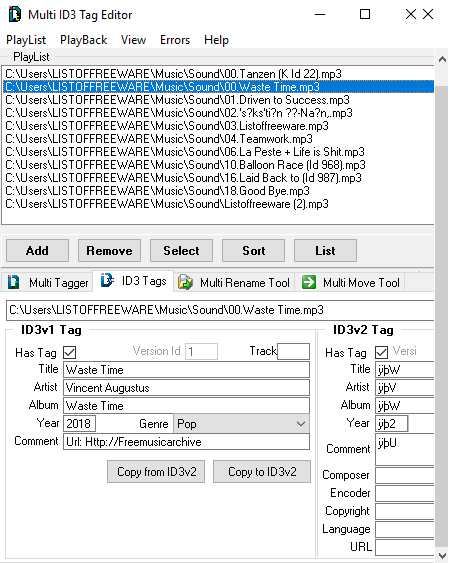Click the Copy to ID3v2 button
This screenshot has height=563, width=450.
(x=262, y=471)
